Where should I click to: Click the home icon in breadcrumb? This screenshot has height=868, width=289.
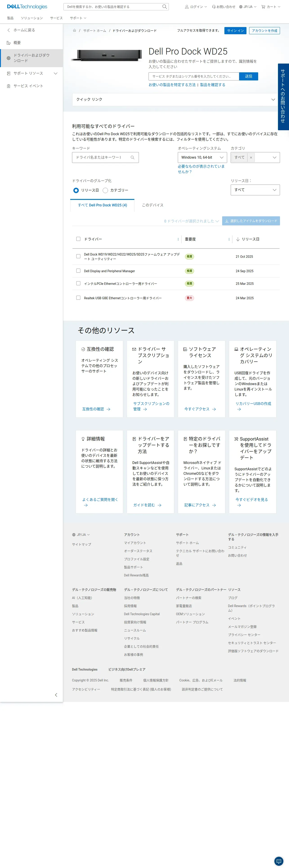click(x=74, y=31)
